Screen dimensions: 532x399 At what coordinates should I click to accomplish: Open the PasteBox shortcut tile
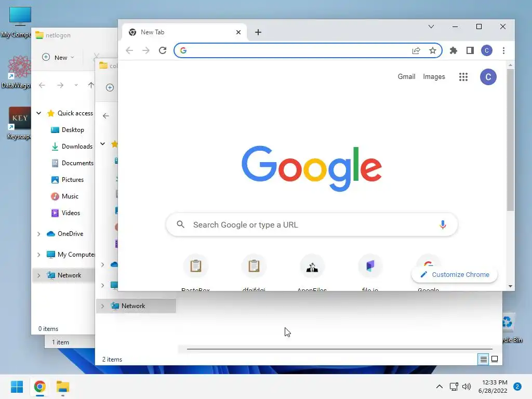click(x=196, y=273)
